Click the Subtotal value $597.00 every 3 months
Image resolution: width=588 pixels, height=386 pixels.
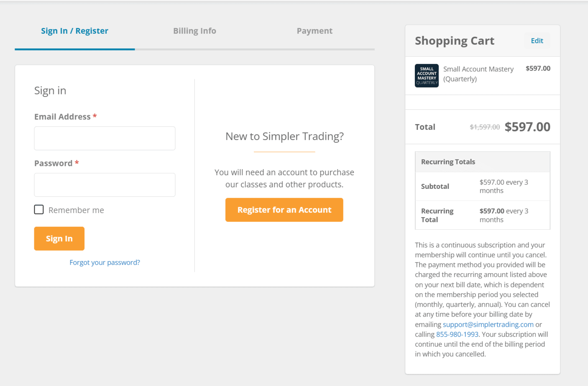coord(504,186)
